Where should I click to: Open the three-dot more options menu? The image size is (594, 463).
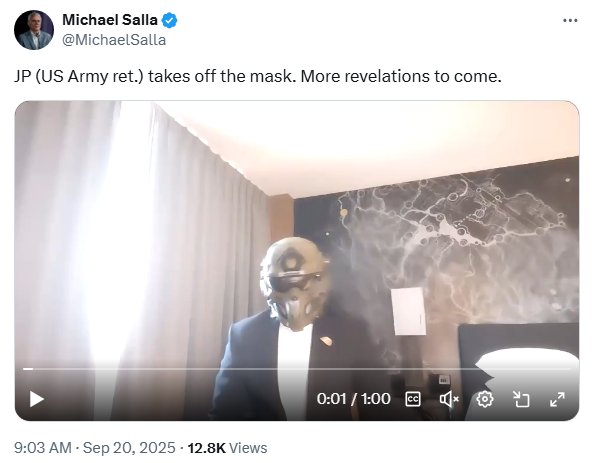tap(570, 20)
